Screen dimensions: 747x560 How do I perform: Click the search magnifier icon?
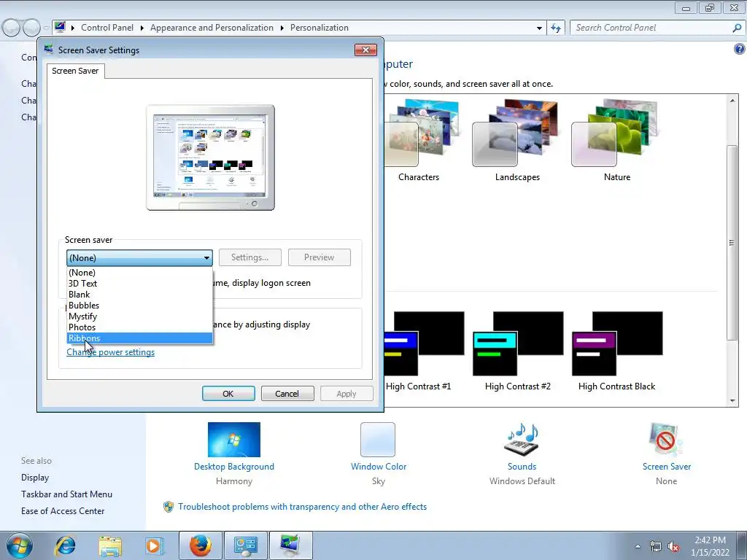click(x=737, y=28)
